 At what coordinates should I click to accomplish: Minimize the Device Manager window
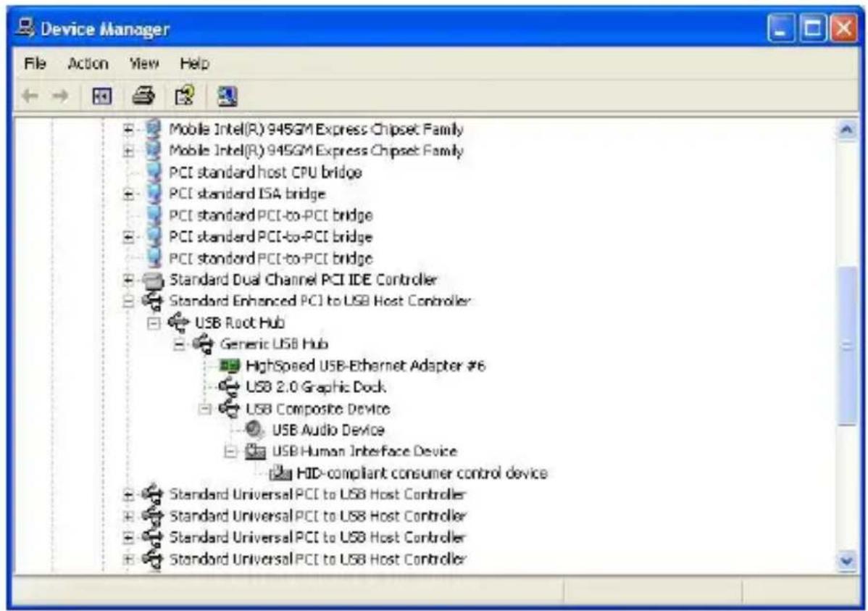point(781,28)
